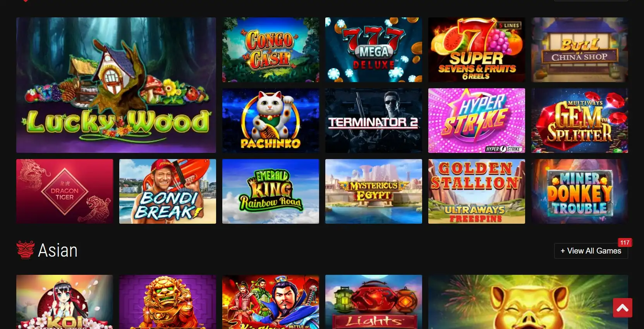Open the Koi anime girl game
The height and width of the screenshot is (329, 644).
pyautogui.click(x=65, y=302)
